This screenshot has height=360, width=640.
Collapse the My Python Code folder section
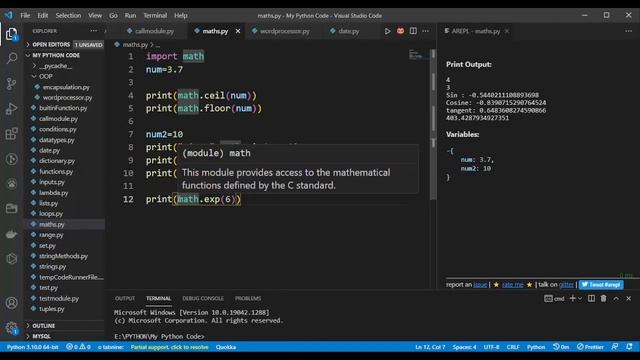click(x=64, y=55)
